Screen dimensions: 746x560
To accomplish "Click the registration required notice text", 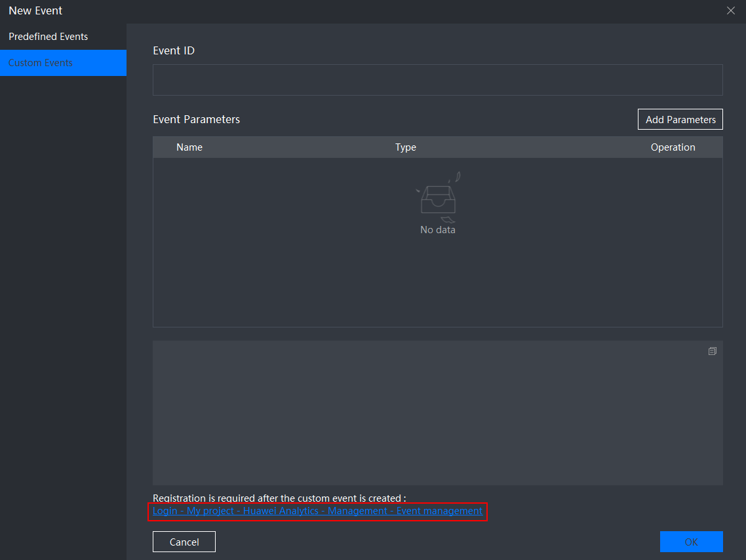I will 279,498.
